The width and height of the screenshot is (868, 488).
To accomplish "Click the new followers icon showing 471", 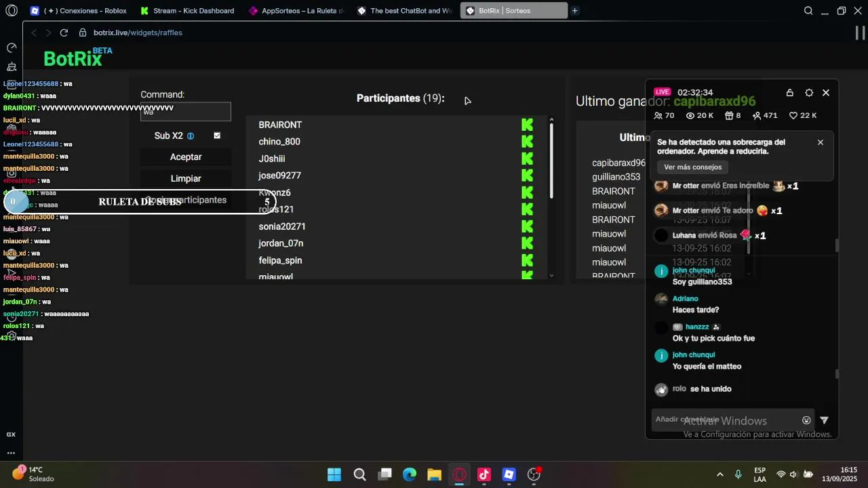I will click(x=757, y=116).
